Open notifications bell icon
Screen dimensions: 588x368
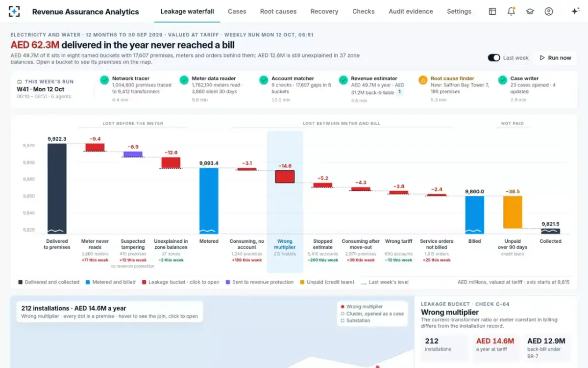[x=511, y=11]
